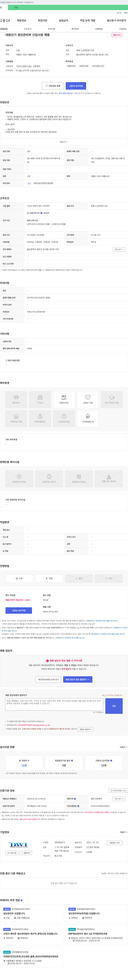Screen dimensions: 128x980
Task: Click the 메일로 질문하기 button
Action: click(85, 729)
